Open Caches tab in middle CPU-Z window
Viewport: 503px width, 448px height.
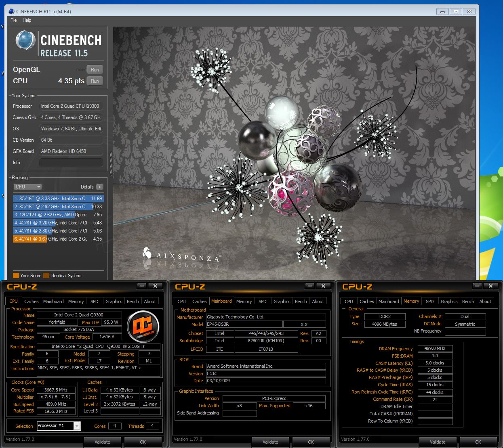[200, 301]
